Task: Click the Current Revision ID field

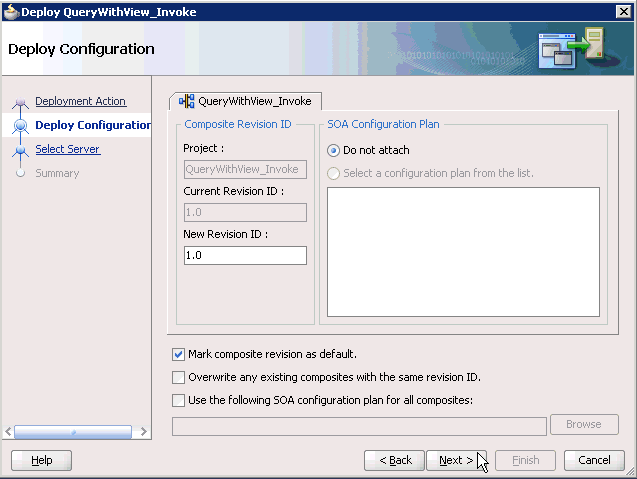Action: pos(245,212)
